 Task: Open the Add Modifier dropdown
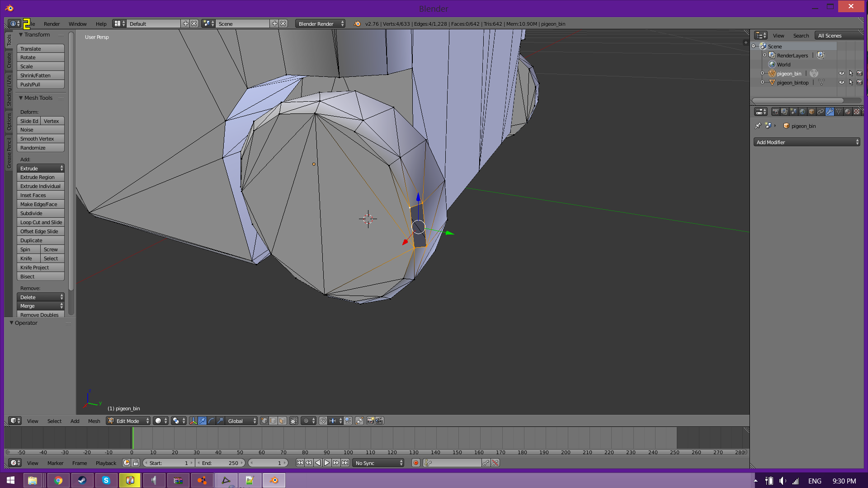[x=807, y=142]
